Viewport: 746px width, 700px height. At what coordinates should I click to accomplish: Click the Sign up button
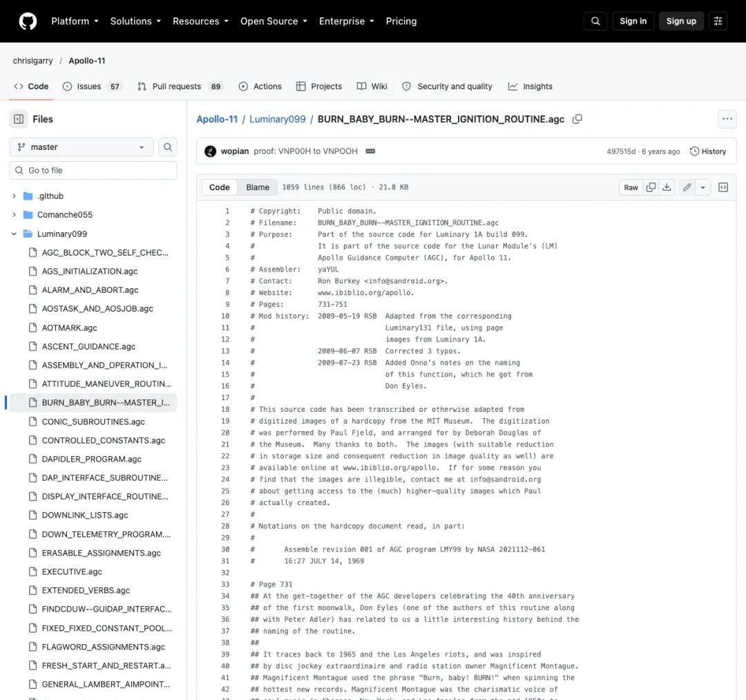point(681,21)
